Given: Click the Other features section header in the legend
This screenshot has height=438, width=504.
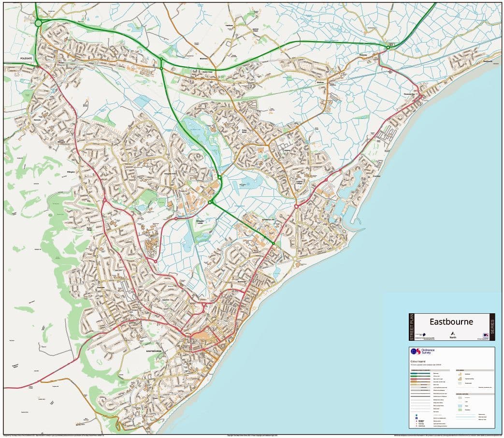Looking at the screenshot, I should (463, 394).
